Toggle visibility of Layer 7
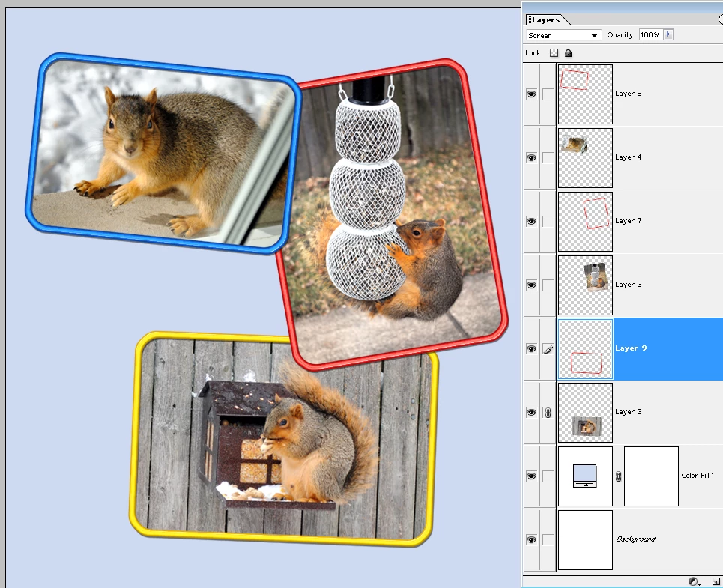 pos(532,221)
